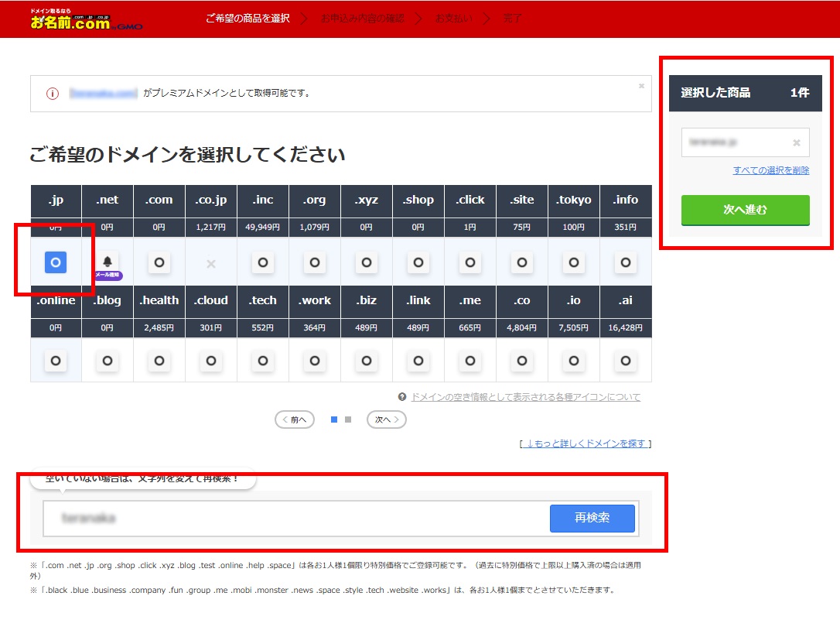The height and width of the screenshot is (637, 840).
Task: Click the help icon about domain availability icons
Action: coord(403,396)
